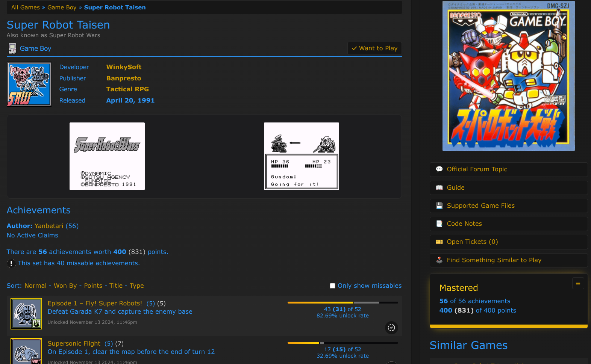Click the floppy disk Supported Game Files icon
The height and width of the screenshot is (364, 591).
[439, 205]
